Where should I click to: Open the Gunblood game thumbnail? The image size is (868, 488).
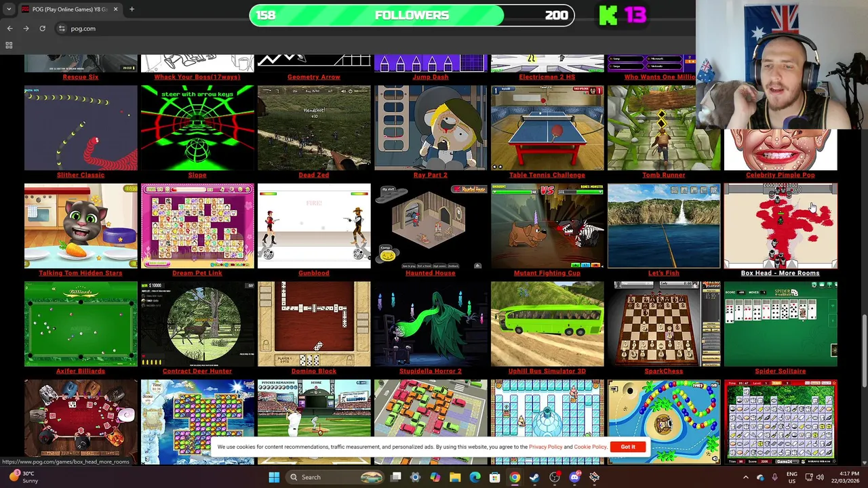pos(314,226)
